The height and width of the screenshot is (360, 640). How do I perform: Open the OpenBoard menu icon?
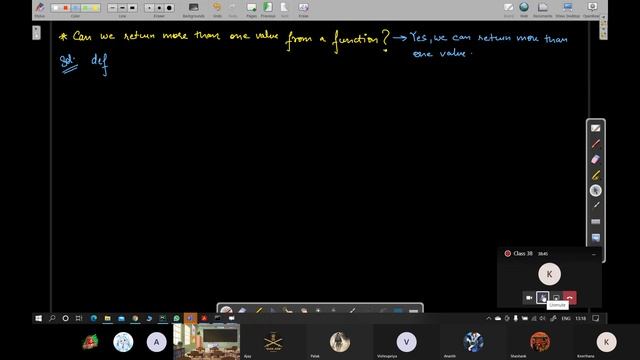click(592, 9)
